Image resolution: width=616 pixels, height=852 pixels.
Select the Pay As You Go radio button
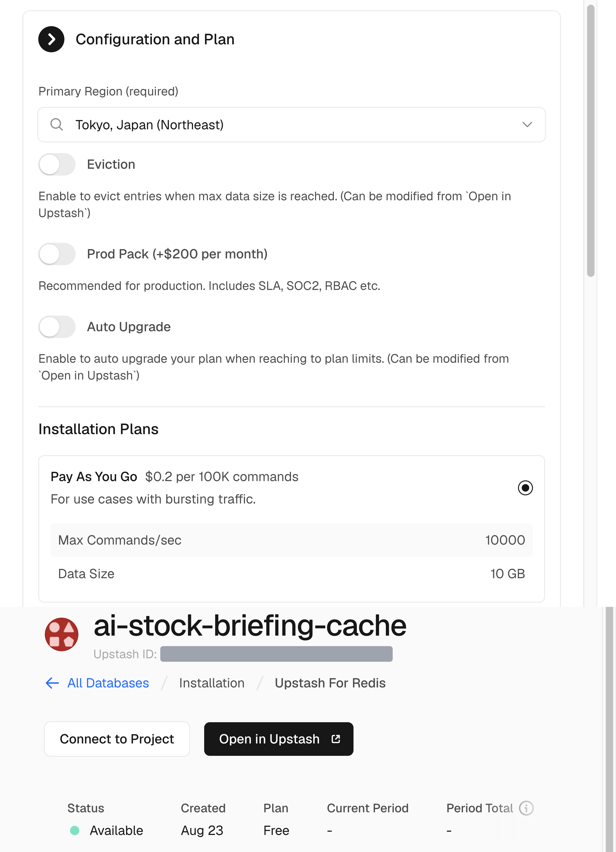pos(525,488)
